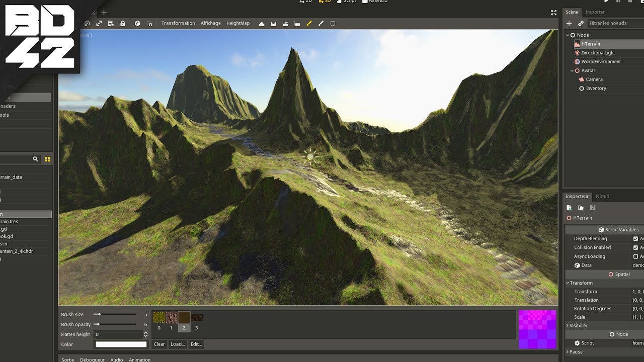Click the Script Variables section header
The height and width of the screenshot is (362, 644).
(604, 230)
